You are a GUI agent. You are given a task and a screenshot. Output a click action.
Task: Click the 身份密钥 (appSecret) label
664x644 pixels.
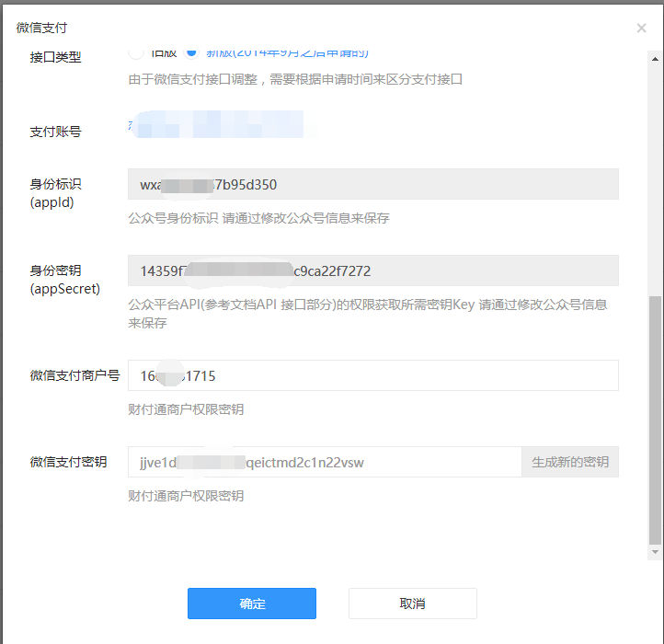[x=64, y=280]
